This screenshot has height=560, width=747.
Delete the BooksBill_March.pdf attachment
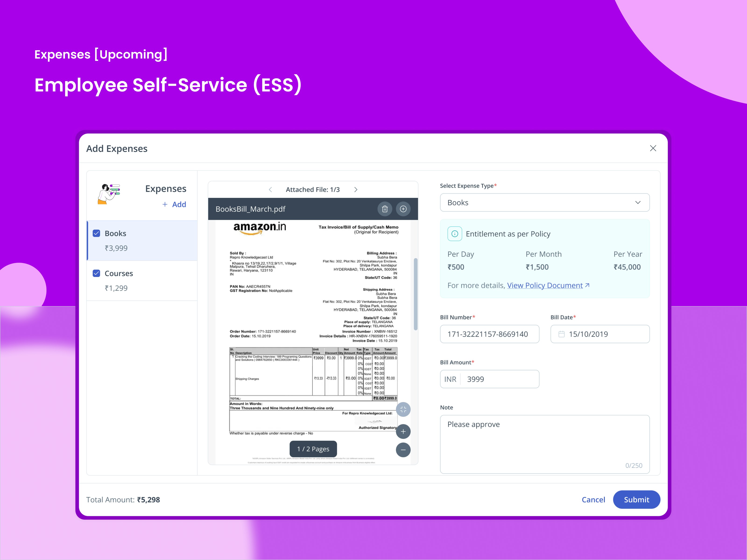coord(385,209)
